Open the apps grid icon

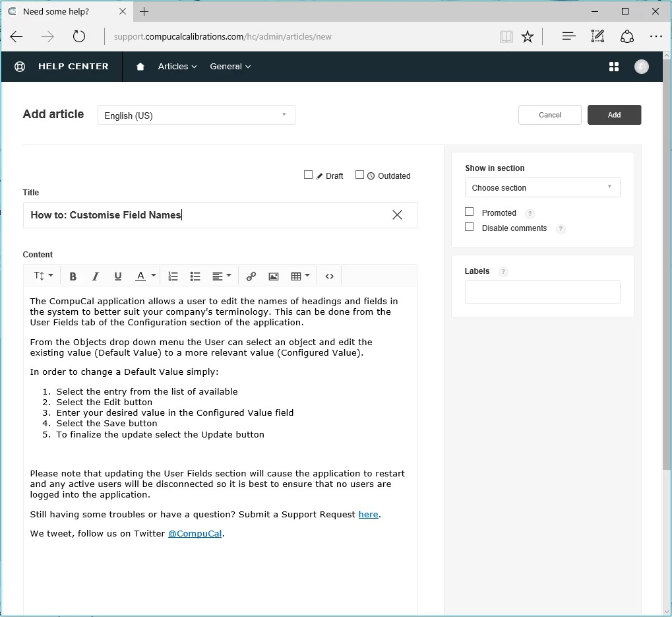[x=614, y=67]
